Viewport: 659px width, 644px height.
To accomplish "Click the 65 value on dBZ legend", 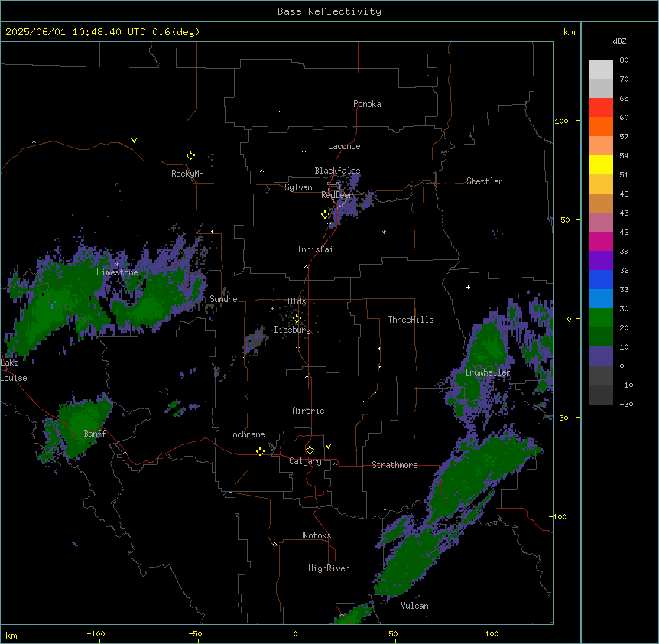I will pos(624,99).
